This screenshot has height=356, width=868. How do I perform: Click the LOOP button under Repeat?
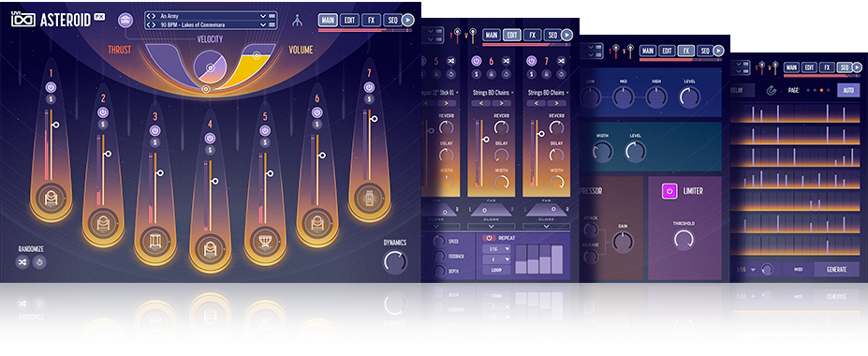(x=496, y=270)
